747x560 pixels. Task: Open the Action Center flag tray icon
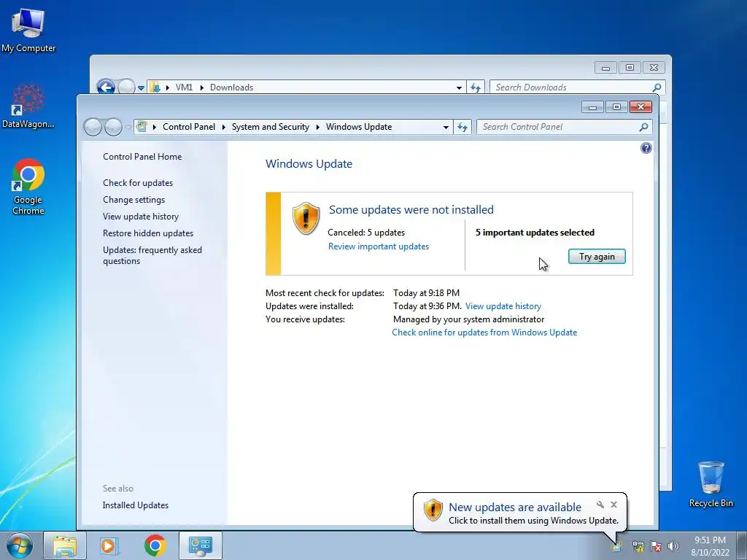click(656, 546)
